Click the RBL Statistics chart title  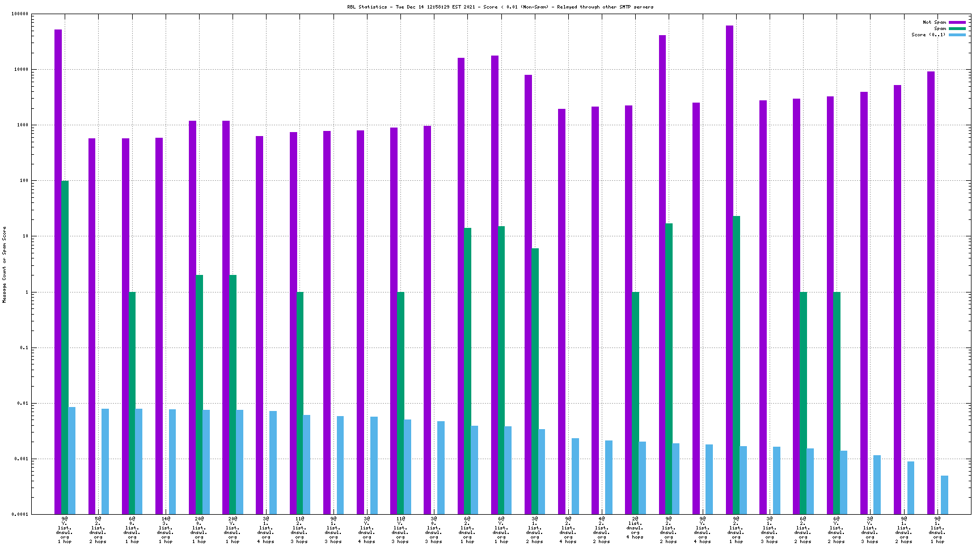pos(500,7)
